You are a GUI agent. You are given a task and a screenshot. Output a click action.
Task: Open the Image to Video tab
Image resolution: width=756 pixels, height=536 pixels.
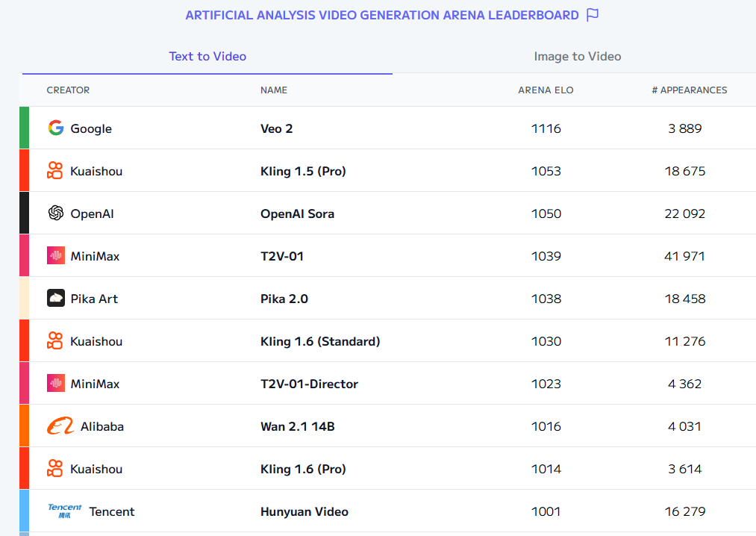tap(577, 57)
